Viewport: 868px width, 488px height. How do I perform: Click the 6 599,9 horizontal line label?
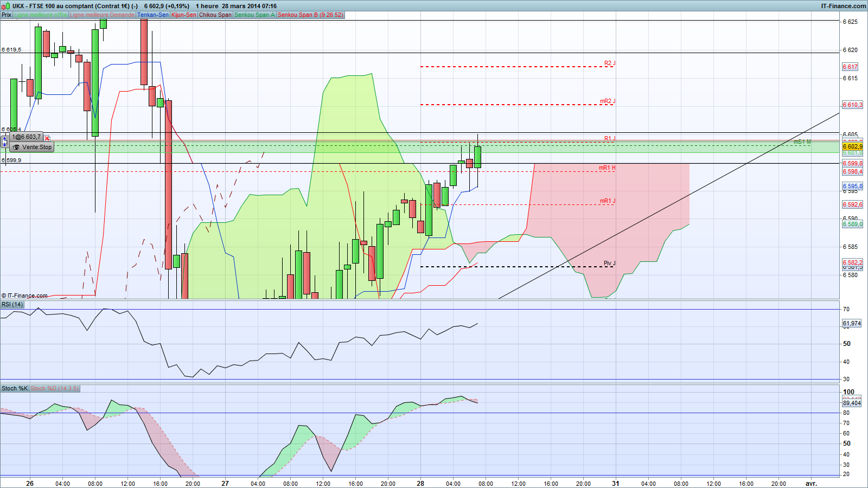[11, 160]
